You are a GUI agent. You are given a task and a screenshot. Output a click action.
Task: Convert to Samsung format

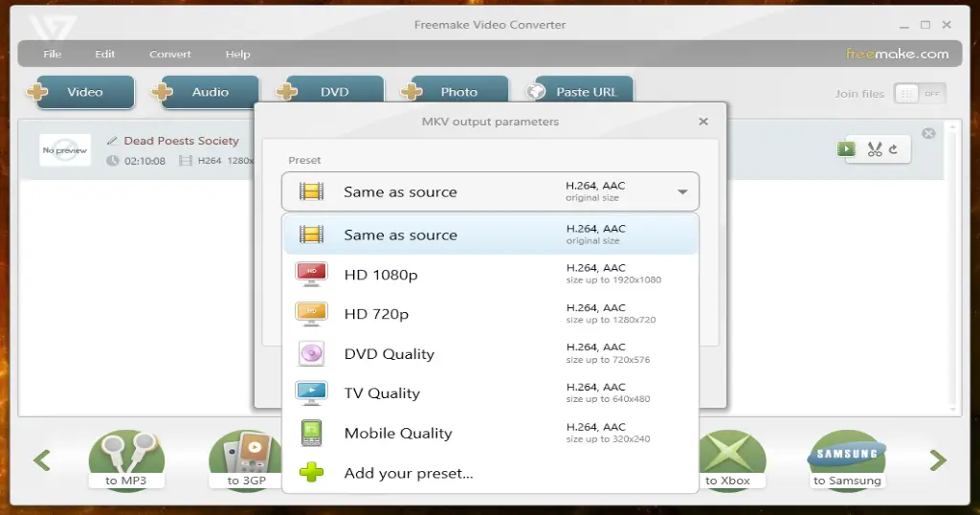(847, 460)
